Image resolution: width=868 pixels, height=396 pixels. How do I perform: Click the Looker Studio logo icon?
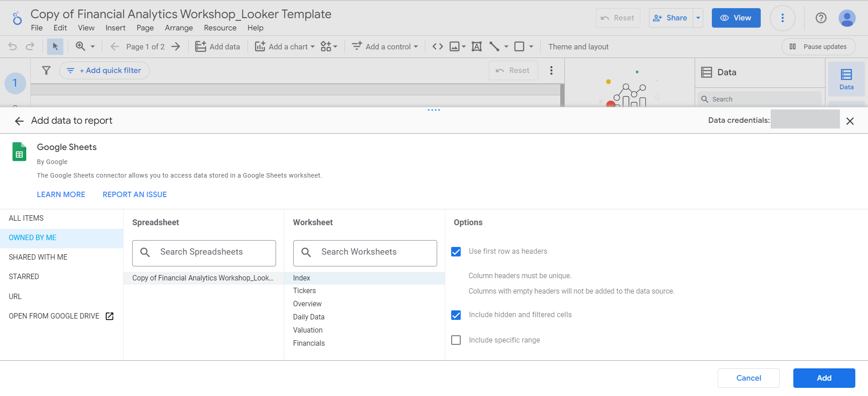tap(17, 19)
